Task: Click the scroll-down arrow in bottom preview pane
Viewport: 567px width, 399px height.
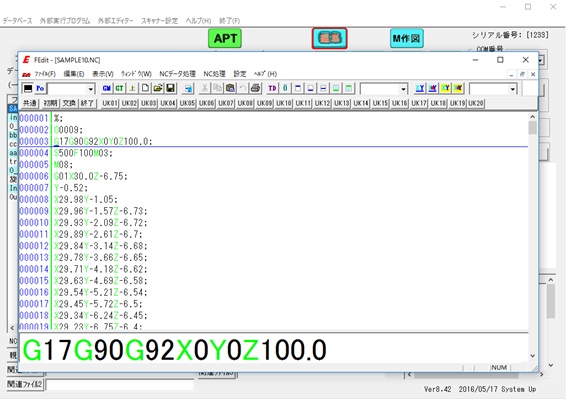Action: (532, 356)
